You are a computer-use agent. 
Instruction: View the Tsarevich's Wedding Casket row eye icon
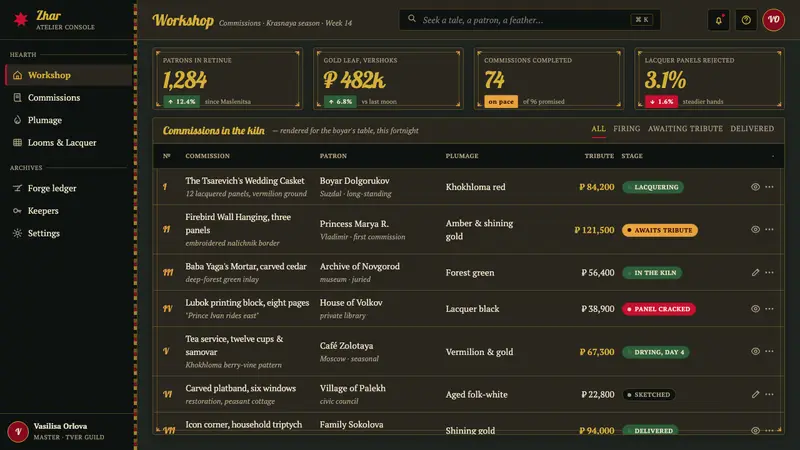[755, 187]
